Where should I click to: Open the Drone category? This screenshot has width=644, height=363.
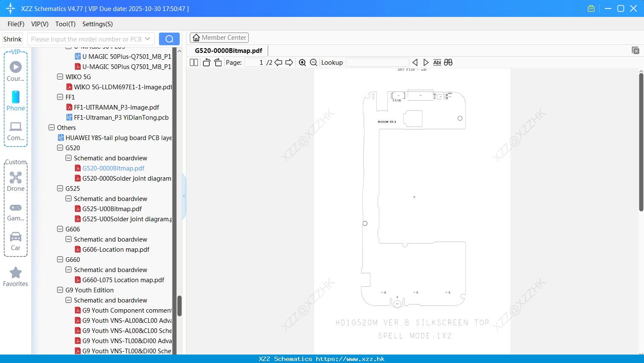pyautogui.click(x=16, y=181)
